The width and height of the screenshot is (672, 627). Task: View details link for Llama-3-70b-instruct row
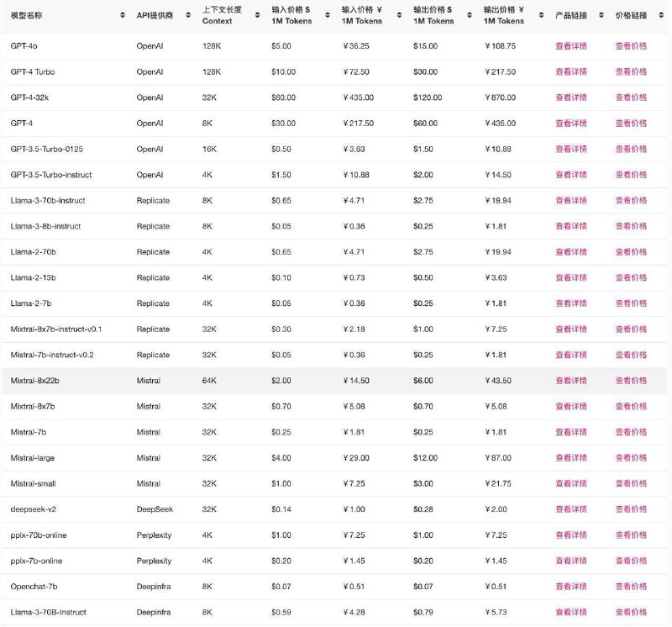[x=571, y=200]
